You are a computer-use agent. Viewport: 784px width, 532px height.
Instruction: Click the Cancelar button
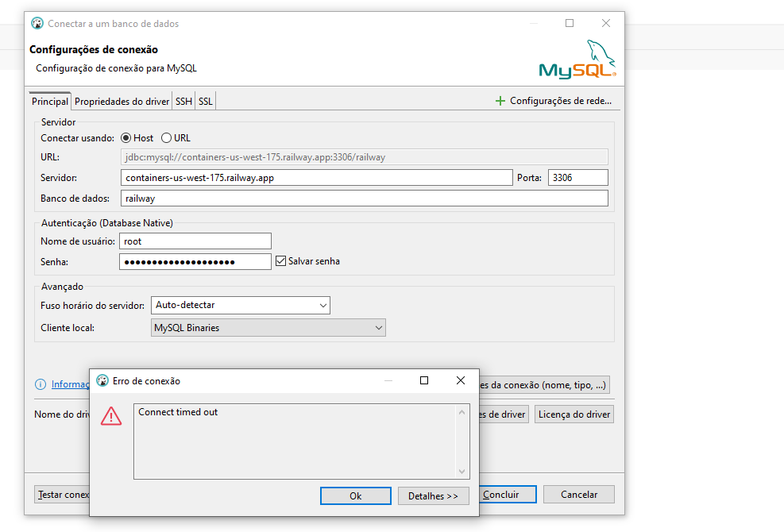tap(579, 495)
